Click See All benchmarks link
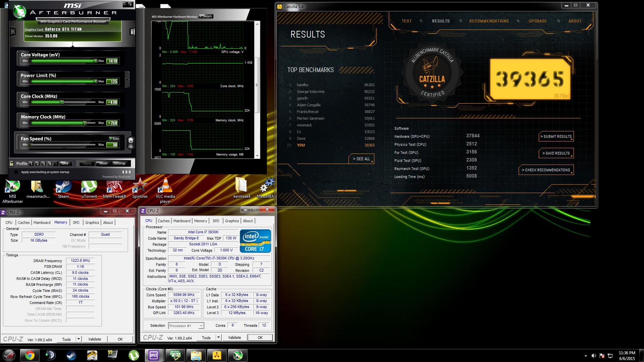 point(361,159)
